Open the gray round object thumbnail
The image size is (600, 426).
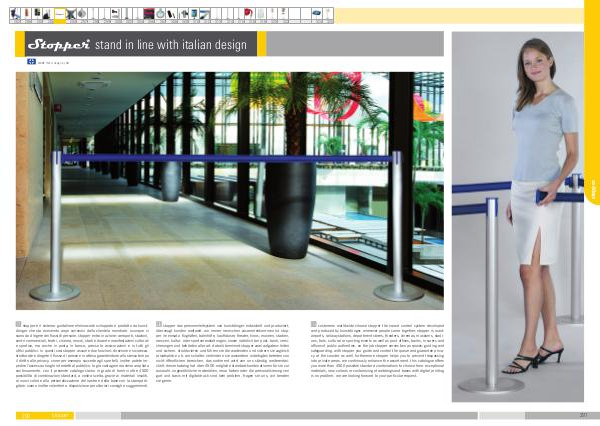[x=82, y=15]
